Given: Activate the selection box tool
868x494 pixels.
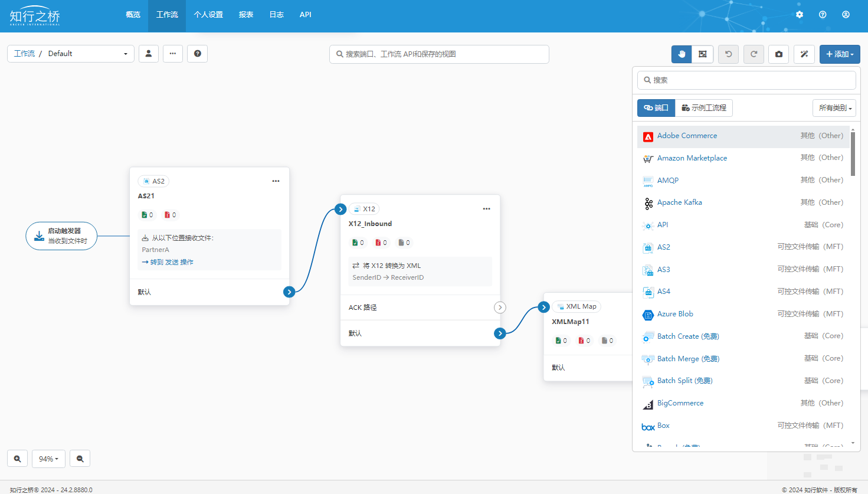Looking at the screenshot, I should (x=703, y=54).
